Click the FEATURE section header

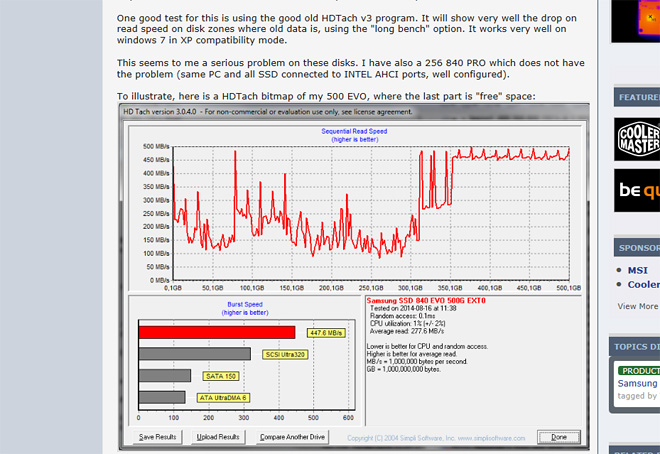(637, 97)
